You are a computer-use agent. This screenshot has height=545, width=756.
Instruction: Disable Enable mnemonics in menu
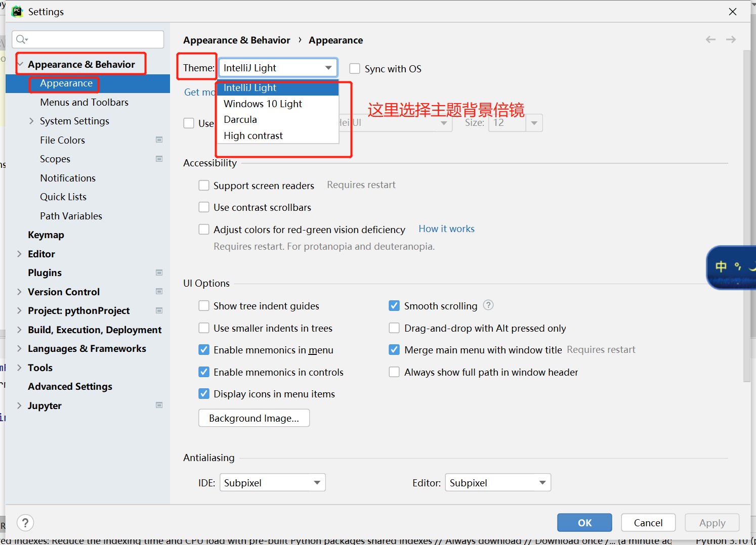pyautogui.click(x=204, y=350)
